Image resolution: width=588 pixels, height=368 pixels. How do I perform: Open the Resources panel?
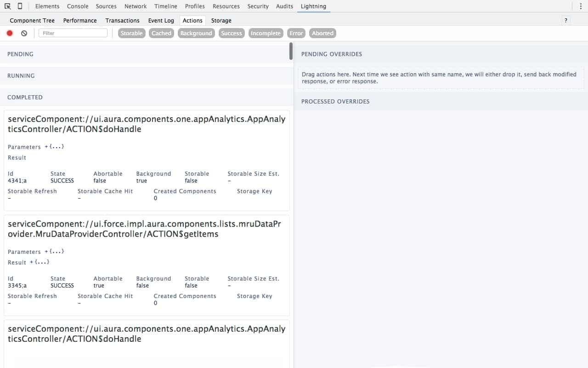coord(226,6)
